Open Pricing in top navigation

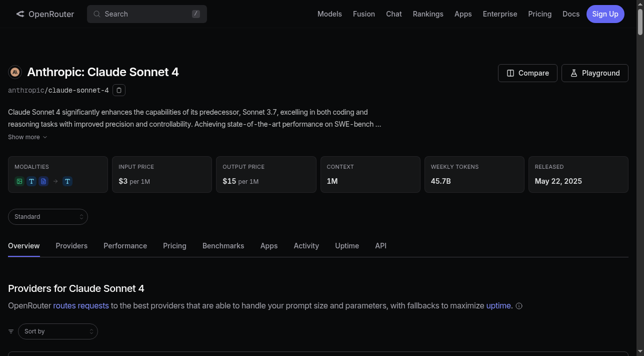tap(540, 14)
